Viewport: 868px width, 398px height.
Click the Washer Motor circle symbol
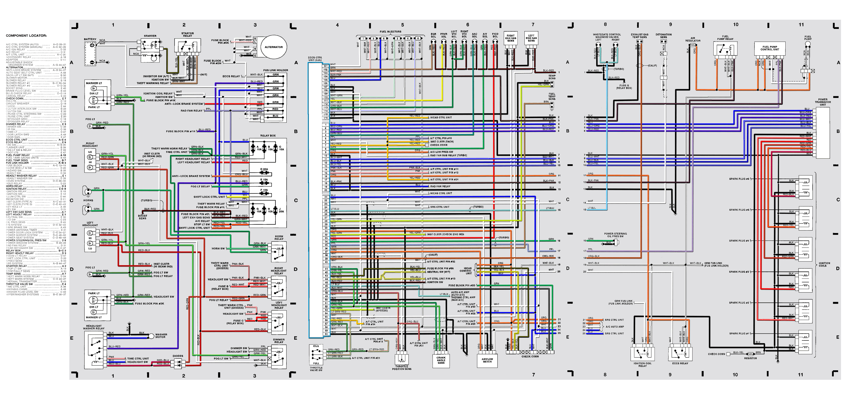coord(151,336)
